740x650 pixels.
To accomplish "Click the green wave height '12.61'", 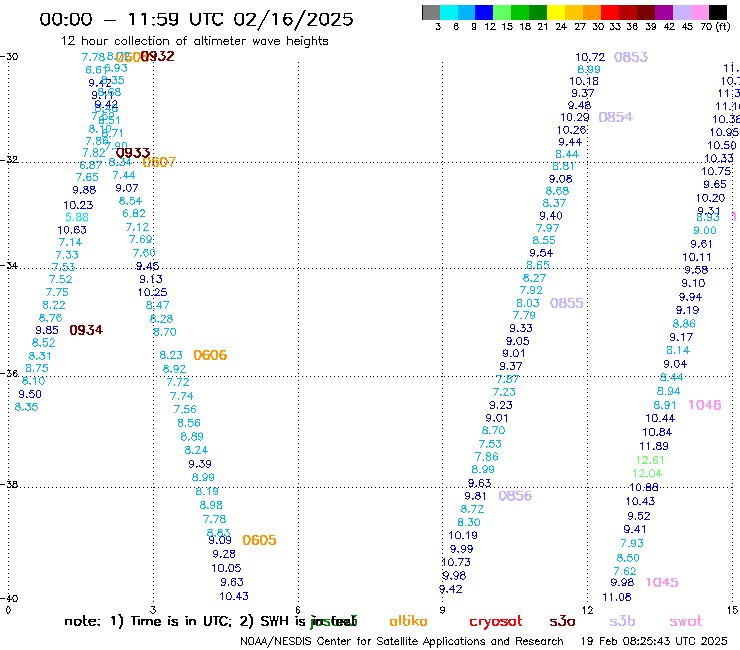I will pyautogui.click(x=650, y=460).
